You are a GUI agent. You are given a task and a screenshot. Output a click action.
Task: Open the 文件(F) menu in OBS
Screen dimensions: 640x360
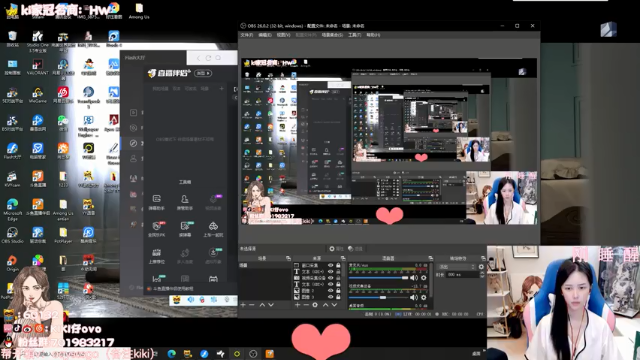click(246, 35)
